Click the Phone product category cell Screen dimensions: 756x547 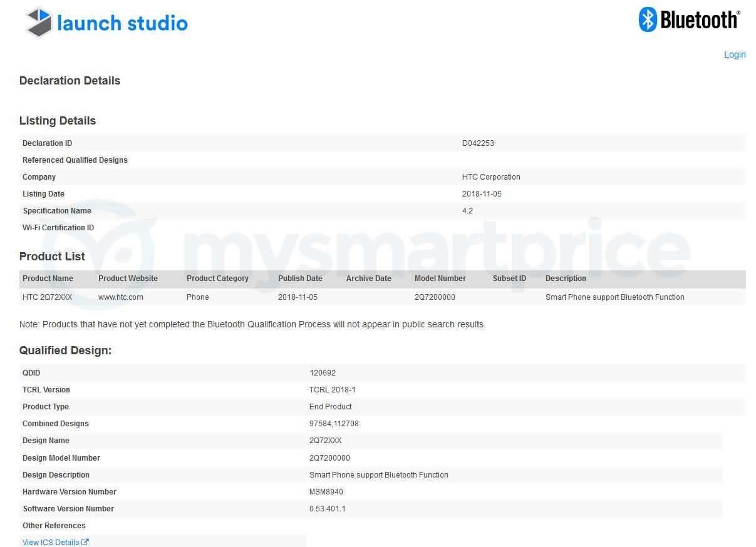197,297
